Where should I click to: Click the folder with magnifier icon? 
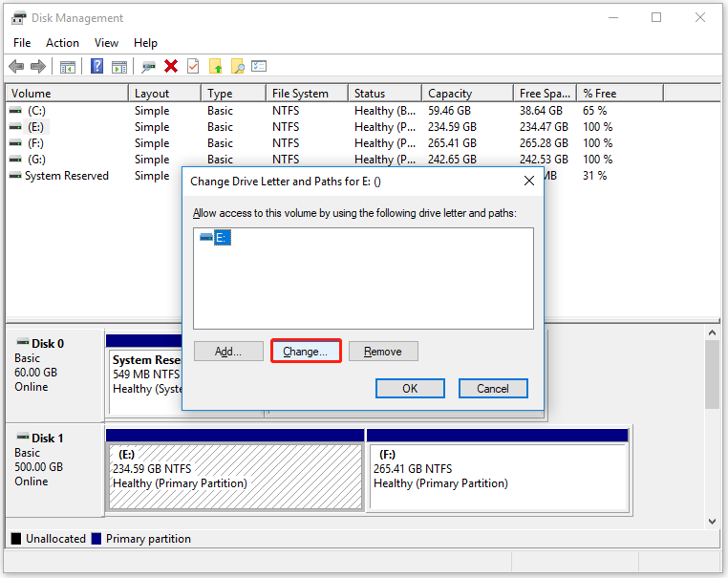(x=237, y=66)
